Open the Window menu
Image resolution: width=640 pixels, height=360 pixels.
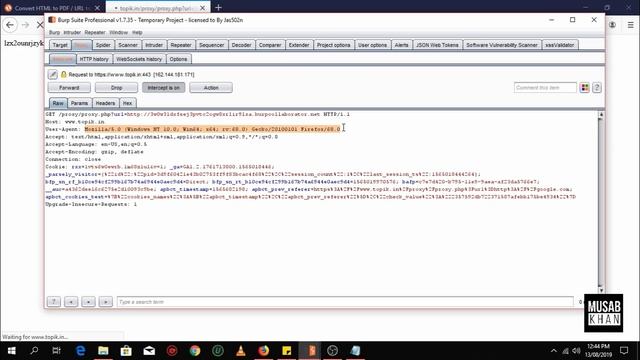(x=118, y=32)
